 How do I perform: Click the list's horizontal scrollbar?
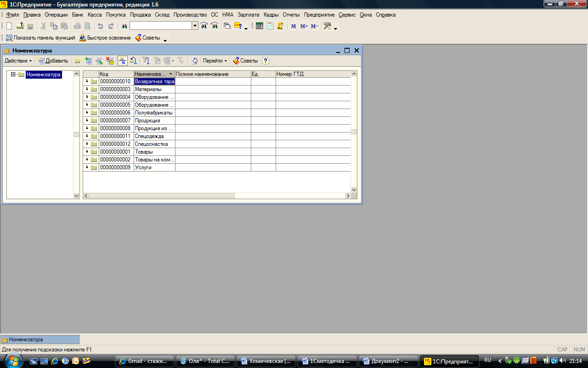coord(216,196)
